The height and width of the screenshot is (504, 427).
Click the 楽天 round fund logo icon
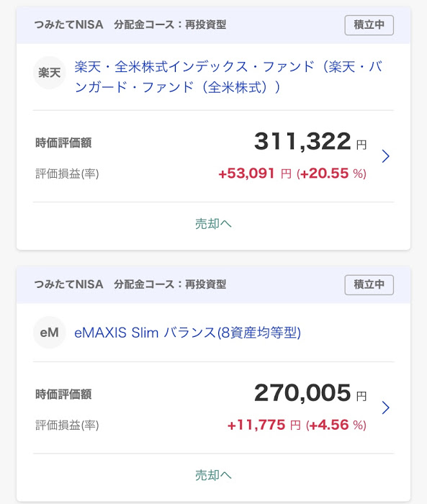[49, 73]
